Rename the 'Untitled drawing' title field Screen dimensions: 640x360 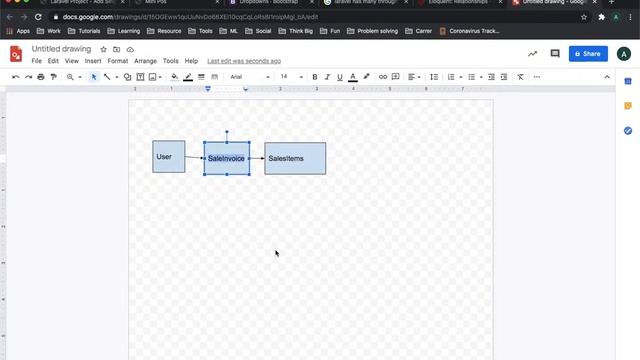pos(62,49)
